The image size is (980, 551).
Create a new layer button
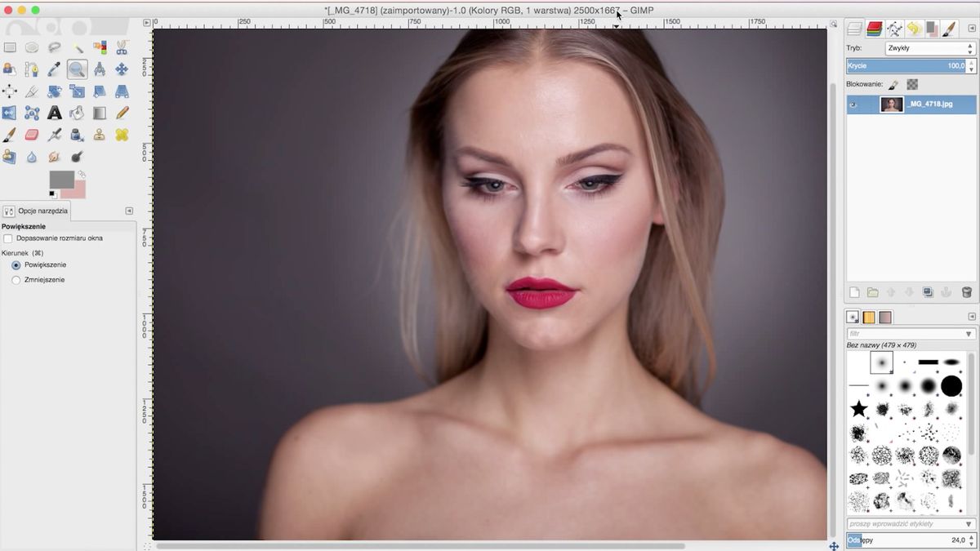click(854, 292)
